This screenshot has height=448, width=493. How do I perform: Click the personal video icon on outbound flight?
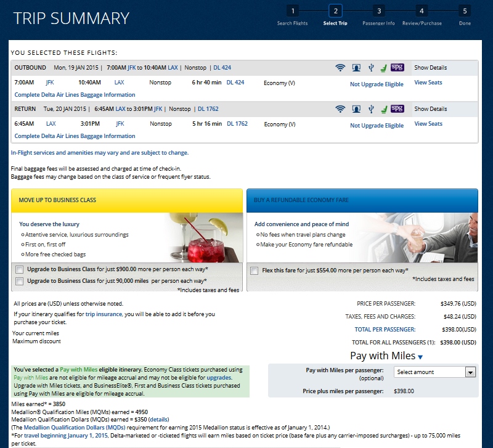(x=356, y=68)
